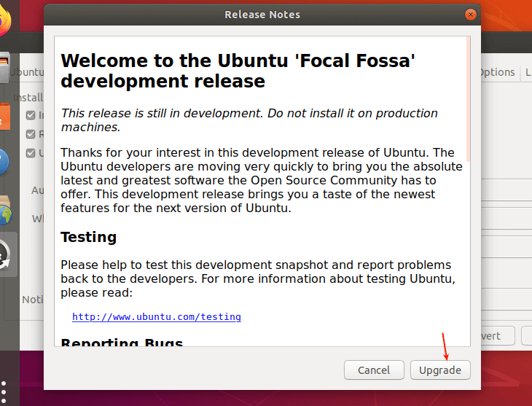532x406 pixels.
Task: Toggle third checkbox in background Software window
Action: 31,153
